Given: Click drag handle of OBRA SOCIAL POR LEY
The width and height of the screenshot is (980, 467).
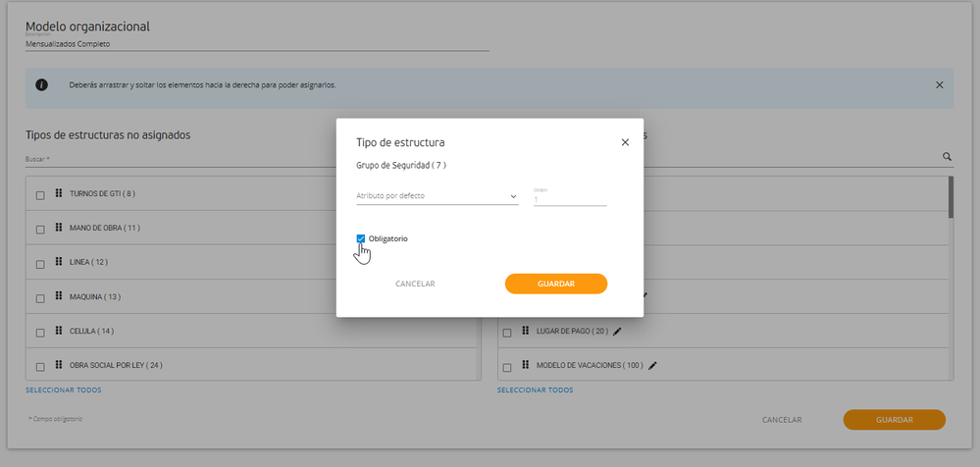Looking at the screenshot, I should click(x=58, y=364).
